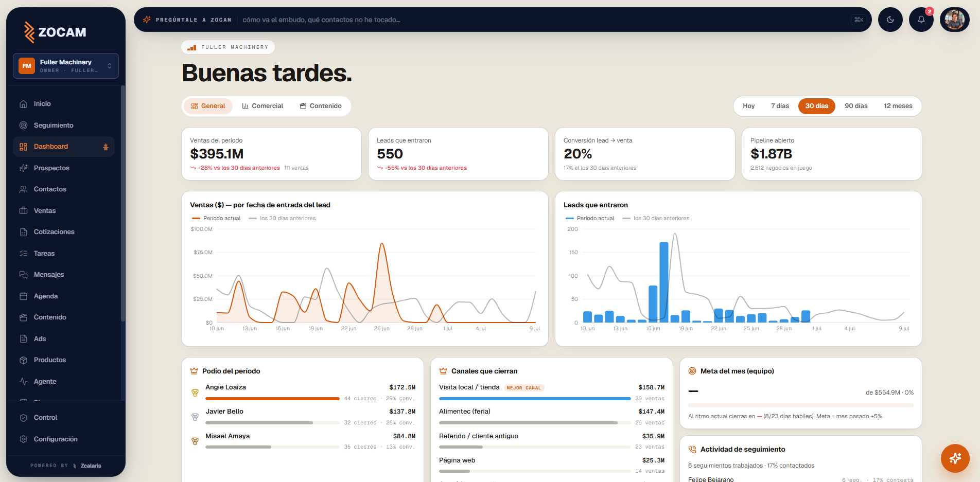Open Mensajes chat icon

pos(23,275)
